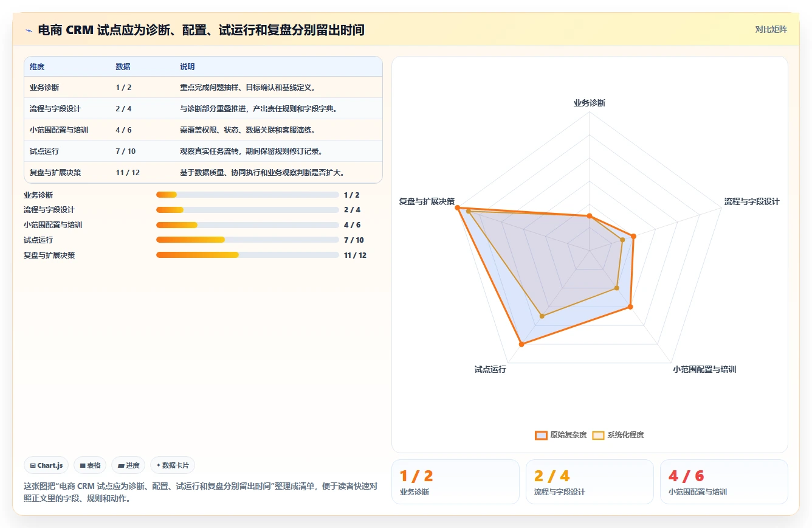Click orange data point at 复盘与扩展决策 vertex

tap(458, 208)
